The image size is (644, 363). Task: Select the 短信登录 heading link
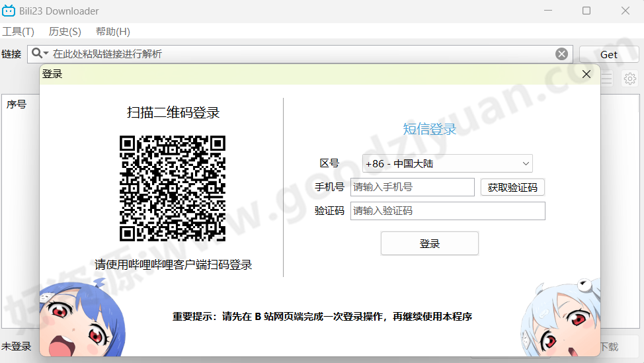[x=430, y=129]
